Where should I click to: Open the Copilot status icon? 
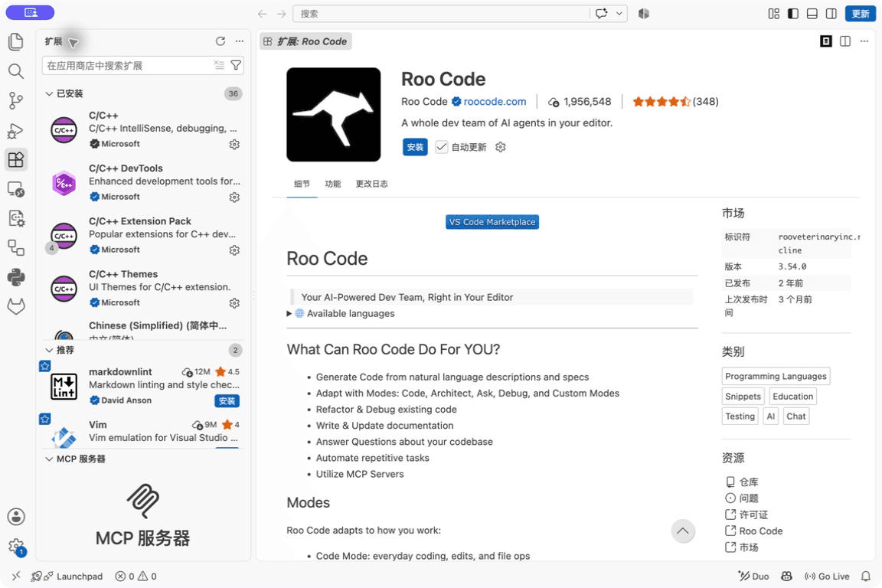point(786,577)
